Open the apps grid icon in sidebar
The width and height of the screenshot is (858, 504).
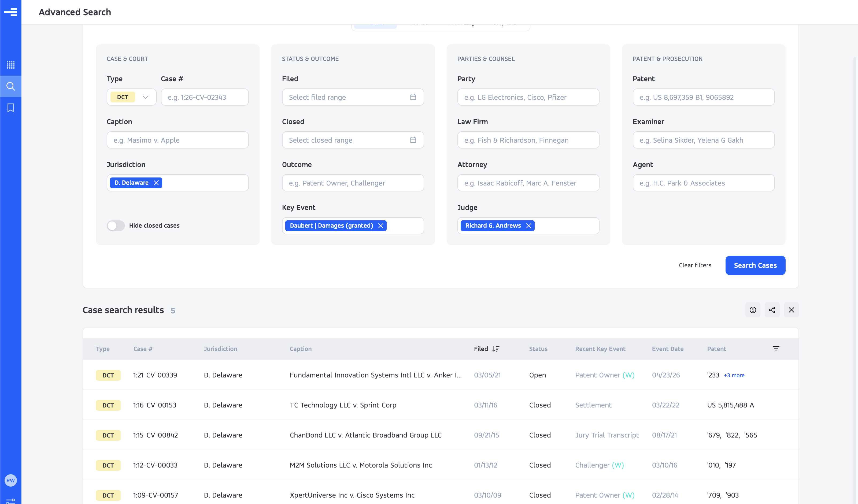(x=10, y=65)
